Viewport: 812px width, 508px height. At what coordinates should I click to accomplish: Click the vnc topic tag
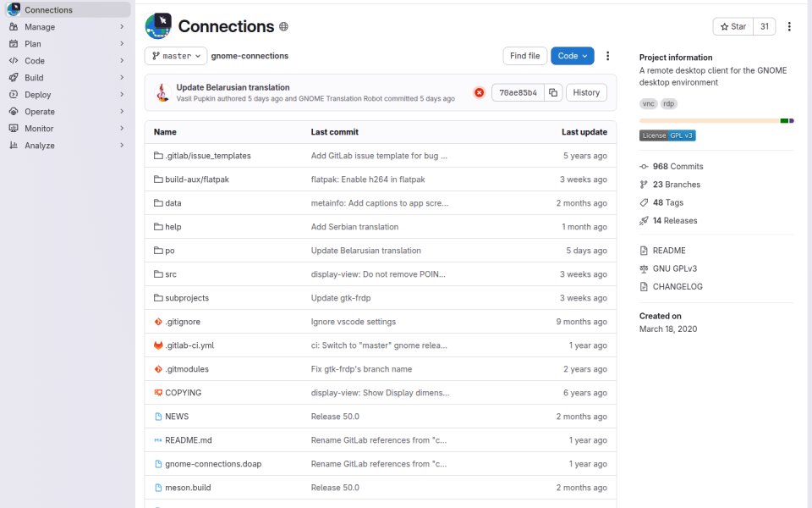pyautogui.click(x=649, y=103)
